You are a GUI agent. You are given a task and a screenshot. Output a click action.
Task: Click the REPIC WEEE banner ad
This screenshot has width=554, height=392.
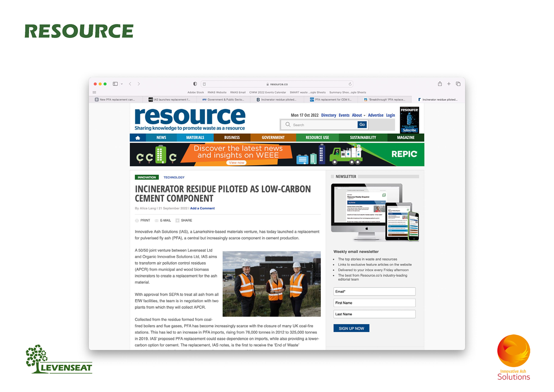point(277,154)
